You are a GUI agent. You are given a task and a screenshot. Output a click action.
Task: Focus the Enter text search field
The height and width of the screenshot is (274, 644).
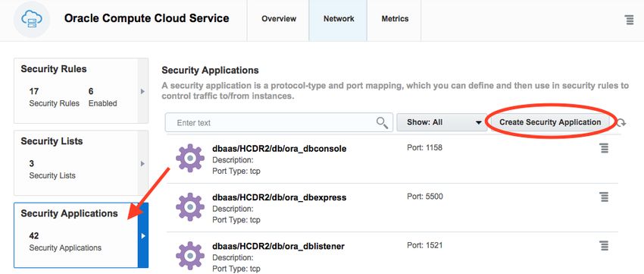click(279, 123)
